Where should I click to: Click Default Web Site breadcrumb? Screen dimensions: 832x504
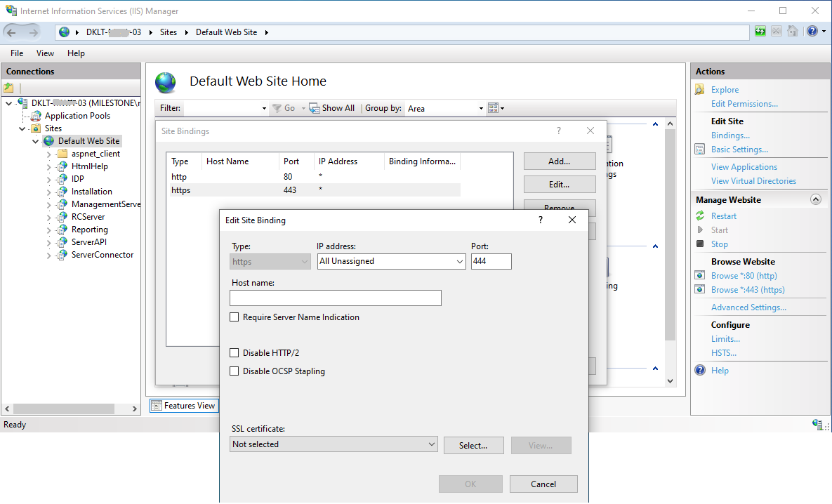click(227, 32)
